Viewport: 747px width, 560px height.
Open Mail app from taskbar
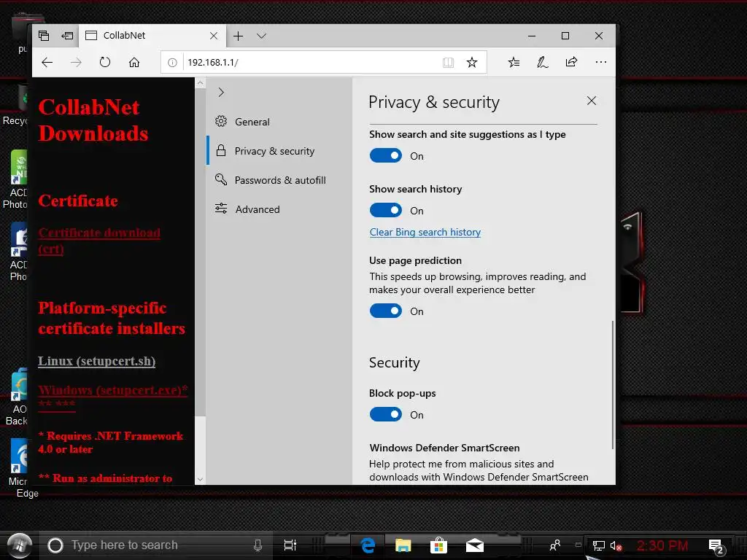tap(474, 545)
